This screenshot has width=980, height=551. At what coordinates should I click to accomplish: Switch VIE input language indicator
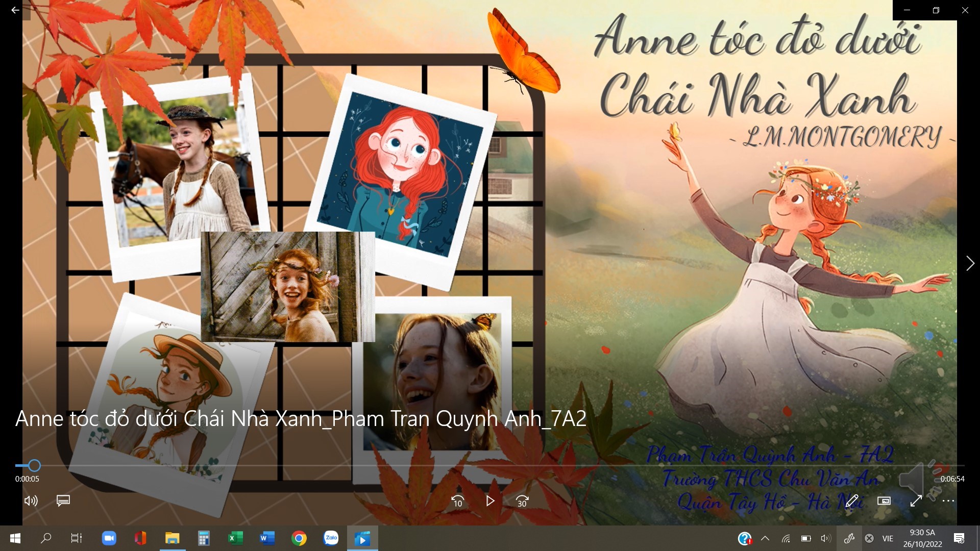[x=888, y=538]
